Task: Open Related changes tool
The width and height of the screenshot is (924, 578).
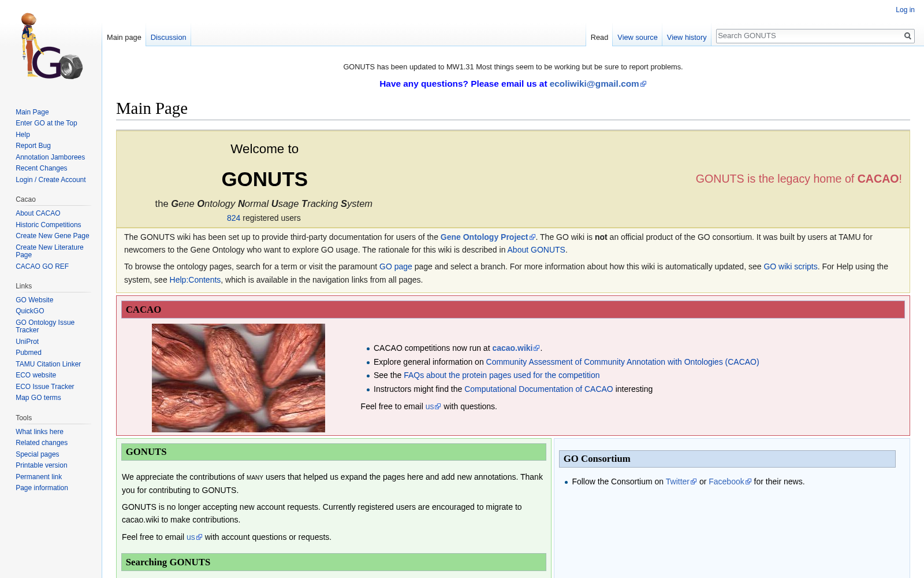Action: click(42, 443)
